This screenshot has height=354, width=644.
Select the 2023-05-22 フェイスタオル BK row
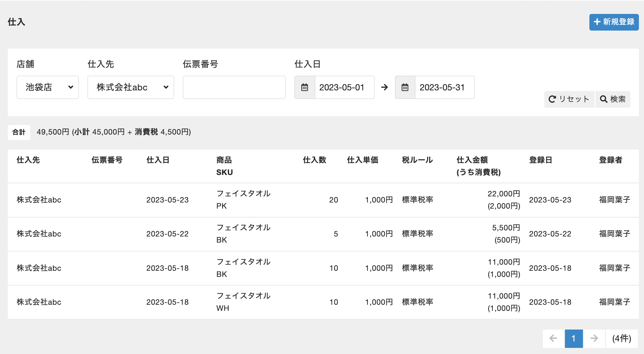pyautogui.click(x=243, y=234)
